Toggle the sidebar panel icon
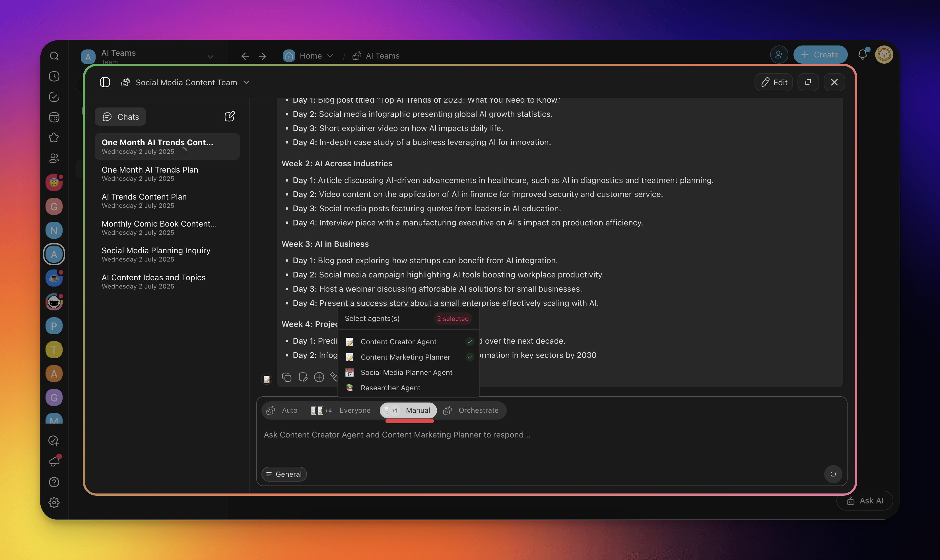 (x=105, y=82)
